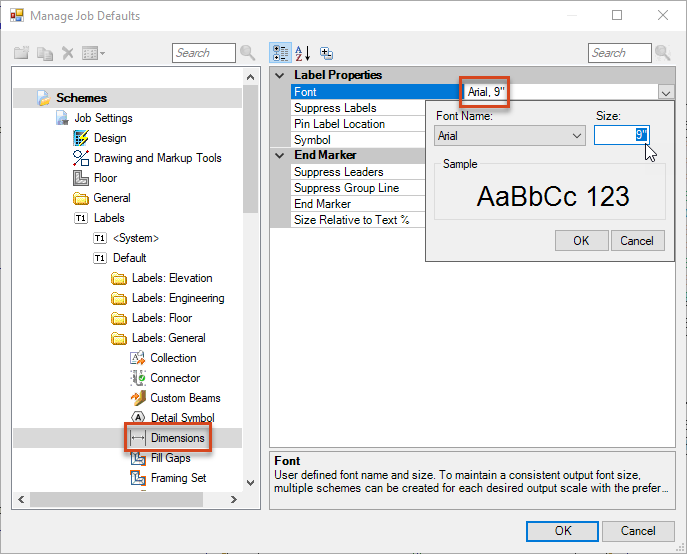Select the Suppress Leaders property
687x554 pixels.
pyautogui.click(x=358, y=172)
